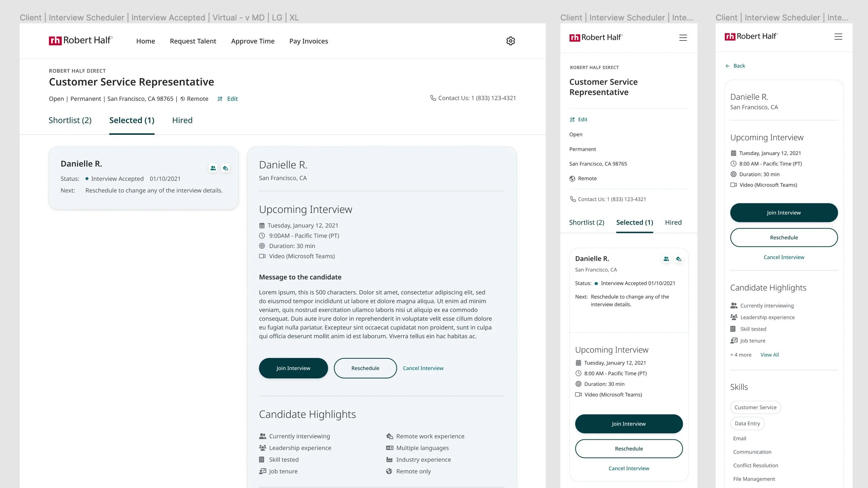The height and width of the screenshot is (488, 868).
Task: Click desktop Cancel Interview link
Action: (x=423, y=368)
